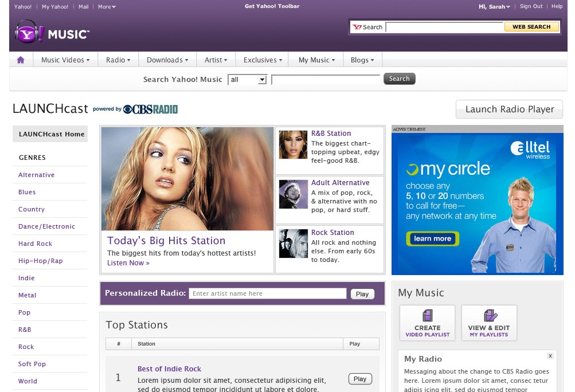Open the R&B Station thumbnail

pos(293,144)
